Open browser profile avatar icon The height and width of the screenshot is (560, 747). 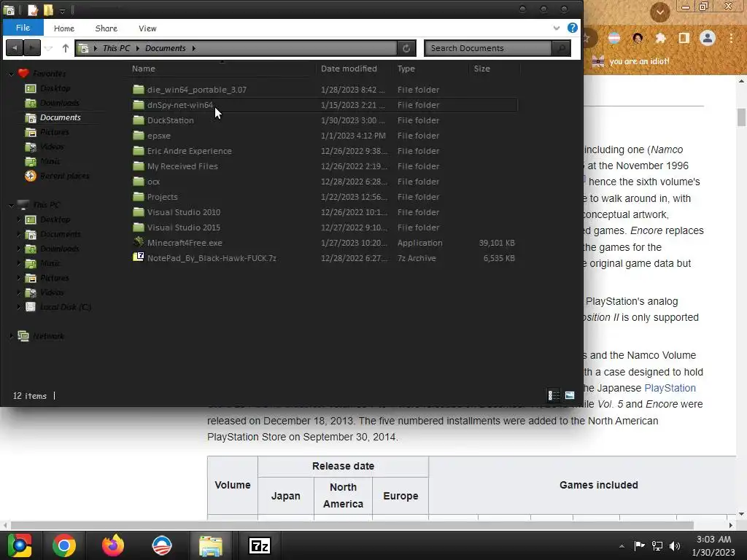coord(708,38)
